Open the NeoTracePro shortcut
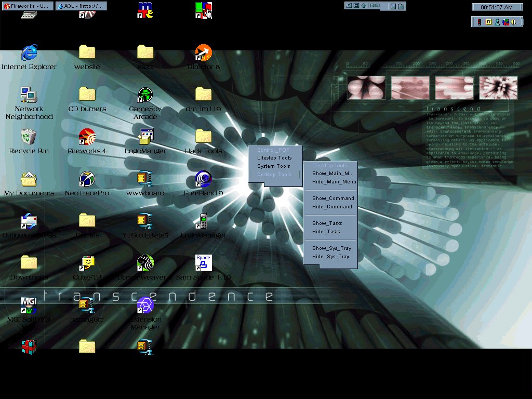Image resolution: width=532 pixels, height=399 pixels. tap(87, 180)
